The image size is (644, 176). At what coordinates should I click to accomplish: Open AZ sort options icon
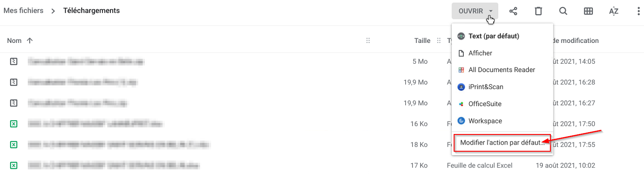tap(614, 11)
